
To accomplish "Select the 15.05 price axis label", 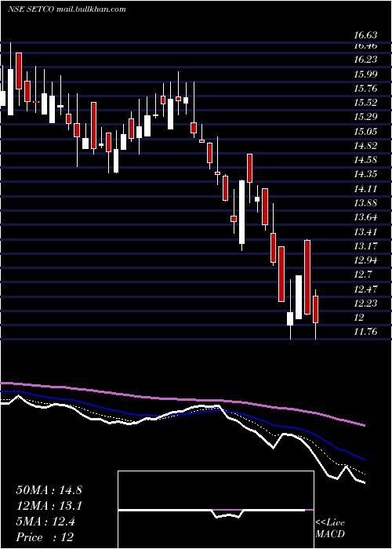I will coord(365,132).
